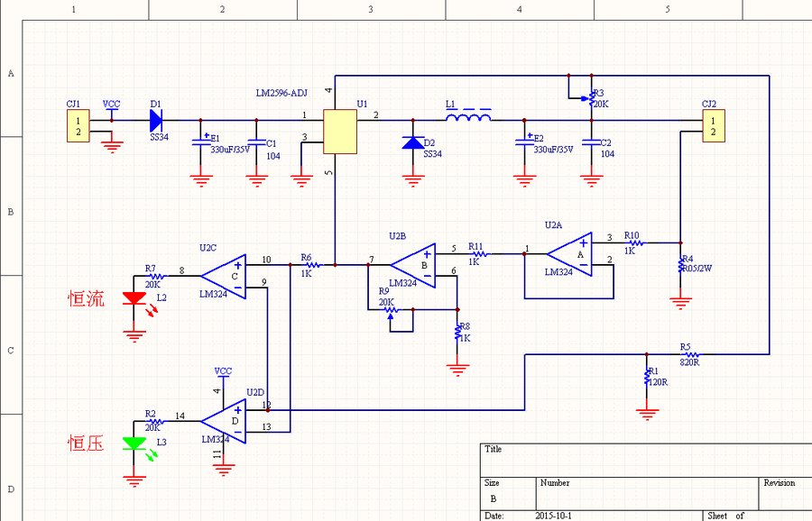Select the U2D comparator triangle
The width and height of the screenshot is (812, 521).
pyautogui.click(x=224, y=421)
